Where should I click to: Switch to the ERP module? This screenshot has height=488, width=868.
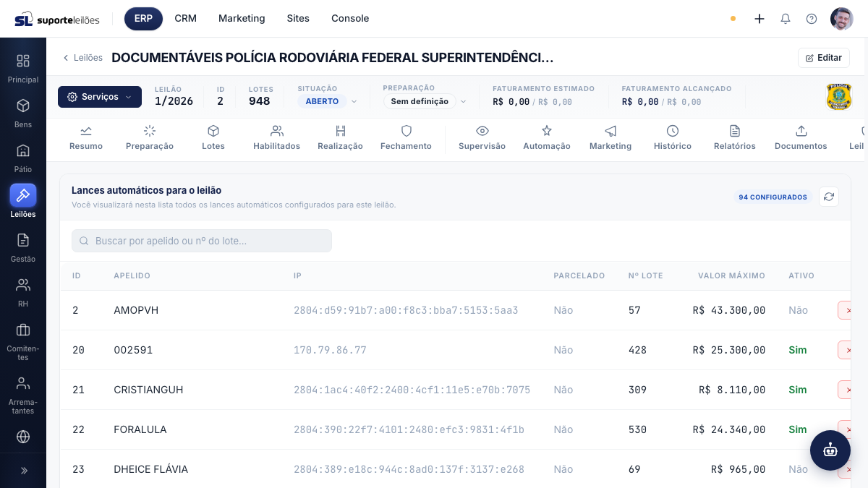click(x=143, y=19)
